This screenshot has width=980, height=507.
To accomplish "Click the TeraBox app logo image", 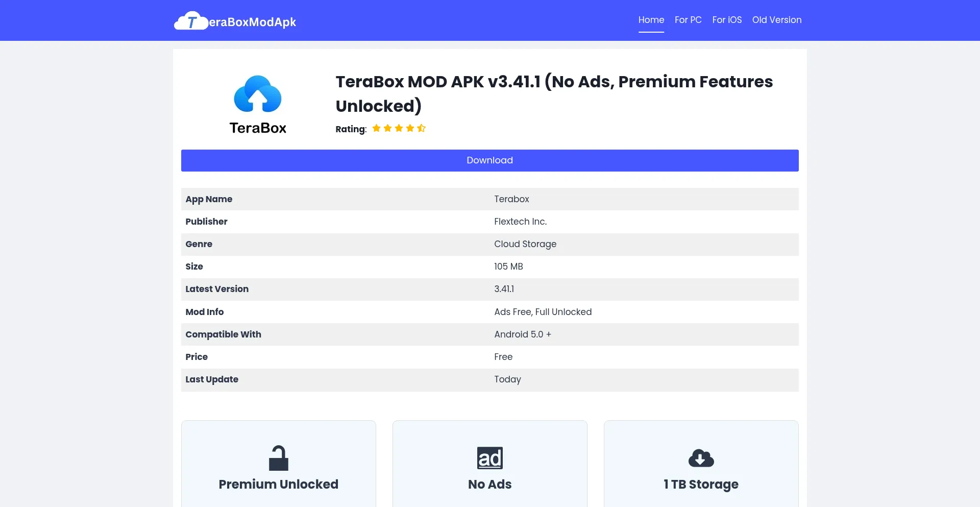I will pyautogui.click(x=258, y=105).
